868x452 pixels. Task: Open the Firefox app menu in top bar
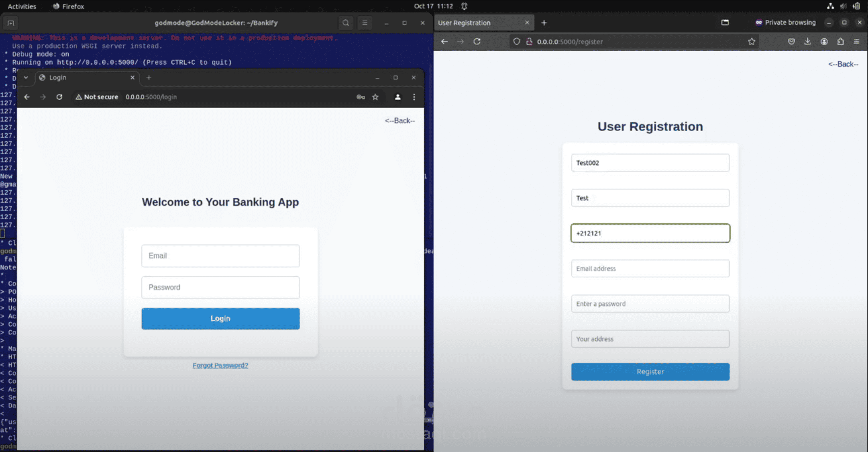click(68, 6)
